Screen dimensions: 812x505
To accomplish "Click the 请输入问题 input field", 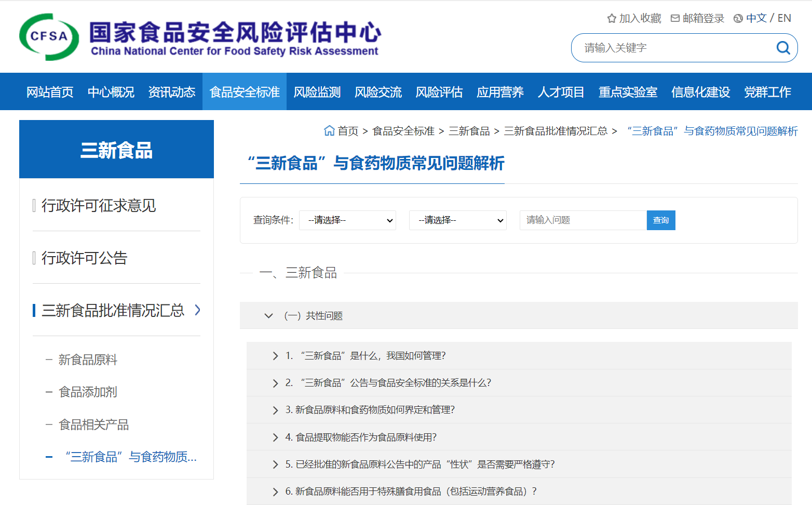I will (x=583, y=220).
